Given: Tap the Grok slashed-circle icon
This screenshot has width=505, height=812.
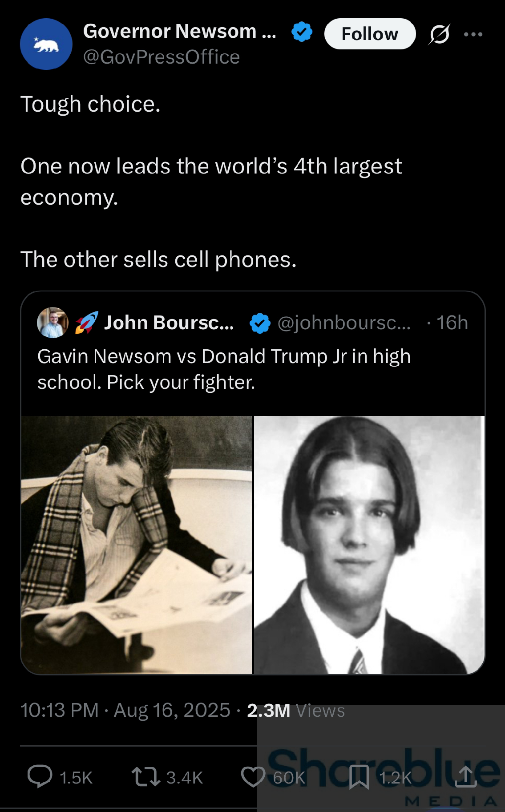Looking at the screenshot, I should pyautogui.click(x=440, y=34).
